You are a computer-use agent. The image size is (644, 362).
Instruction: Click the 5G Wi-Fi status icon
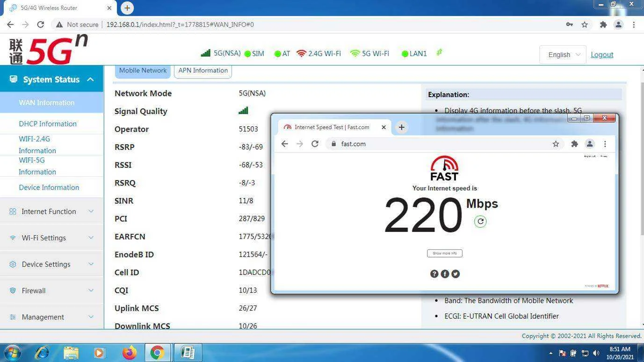355,53
